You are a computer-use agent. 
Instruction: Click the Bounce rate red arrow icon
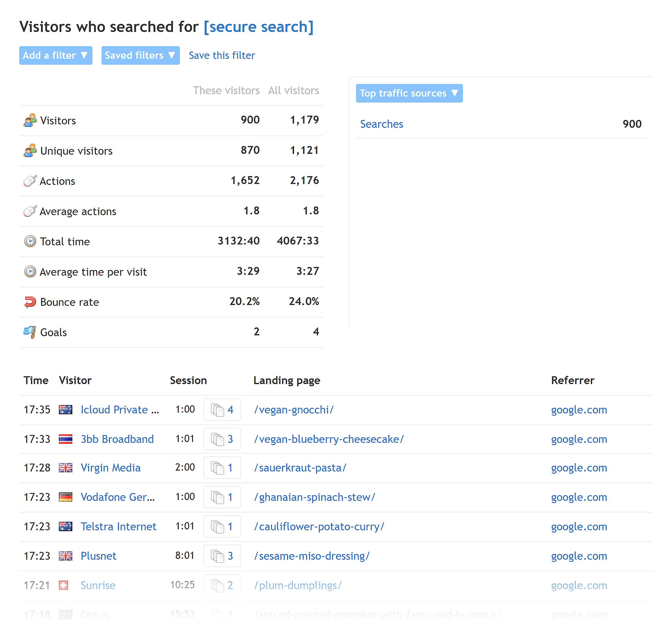(x=30, y=301)
